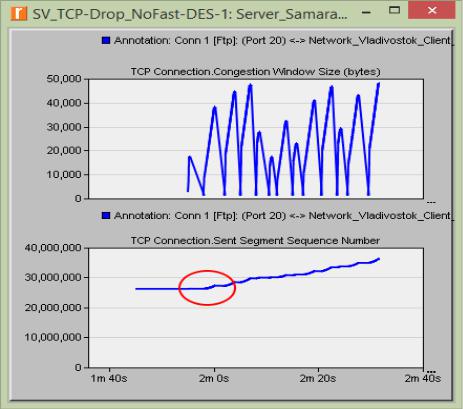463x409 pixels.
Task: Click the 2m 40s time axis label
Action: [423, 379]
